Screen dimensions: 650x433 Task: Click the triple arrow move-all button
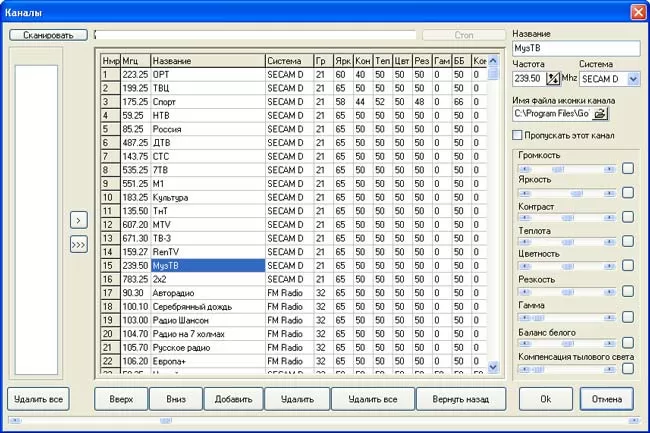(78, 245)
